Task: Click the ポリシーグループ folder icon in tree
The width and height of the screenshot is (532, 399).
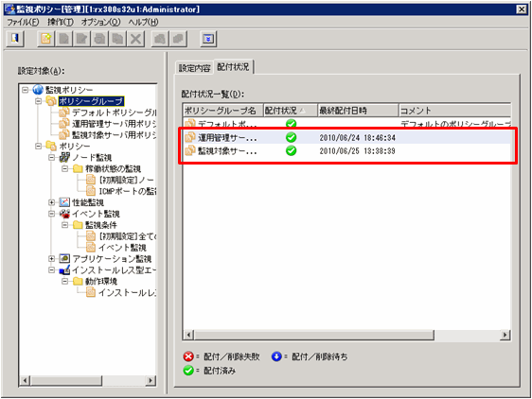Action: [x=51, y=101]
